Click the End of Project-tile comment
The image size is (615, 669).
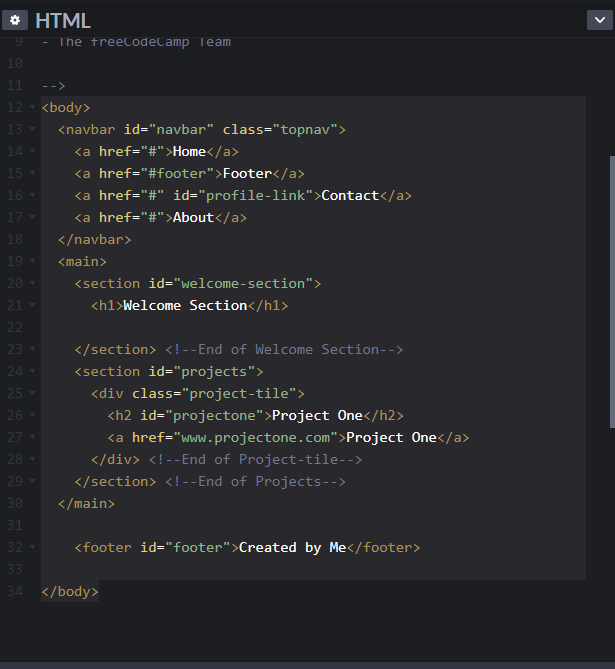(255, 460)
